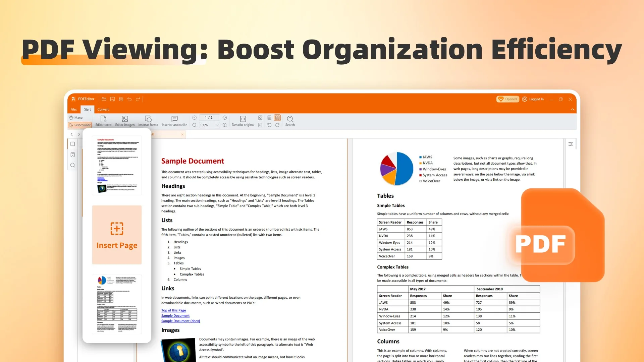Close the open document tab

click(x=182, y=134)
